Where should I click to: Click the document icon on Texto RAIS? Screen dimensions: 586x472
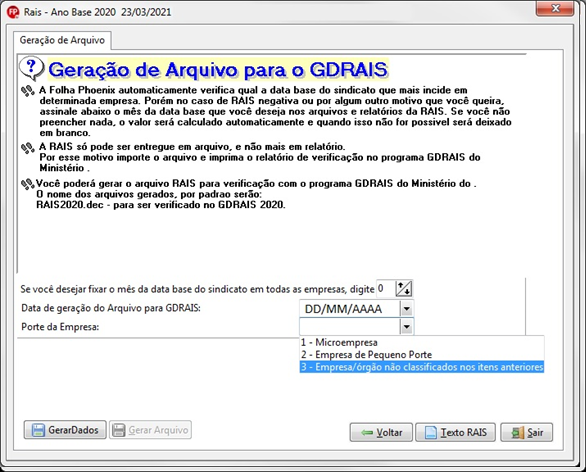(x=431, y=432)
